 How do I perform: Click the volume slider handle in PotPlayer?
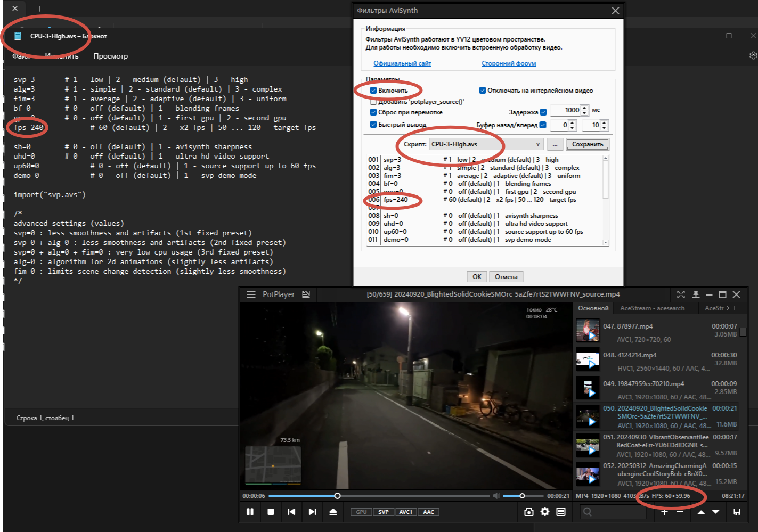(522, 496)
